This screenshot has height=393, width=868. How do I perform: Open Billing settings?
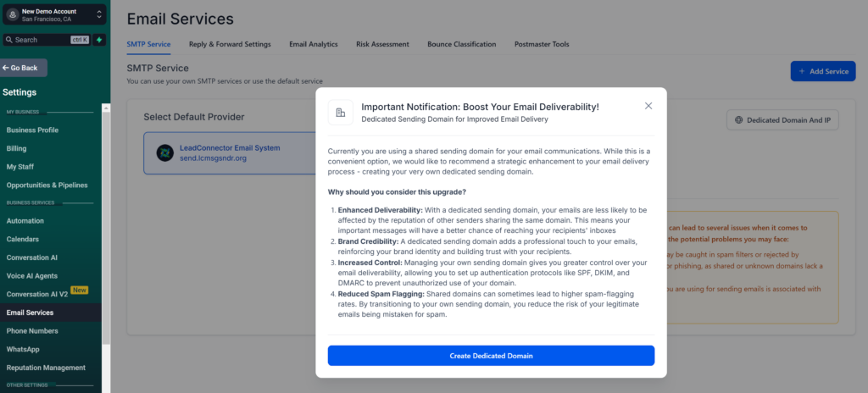(x=17, y=148)
